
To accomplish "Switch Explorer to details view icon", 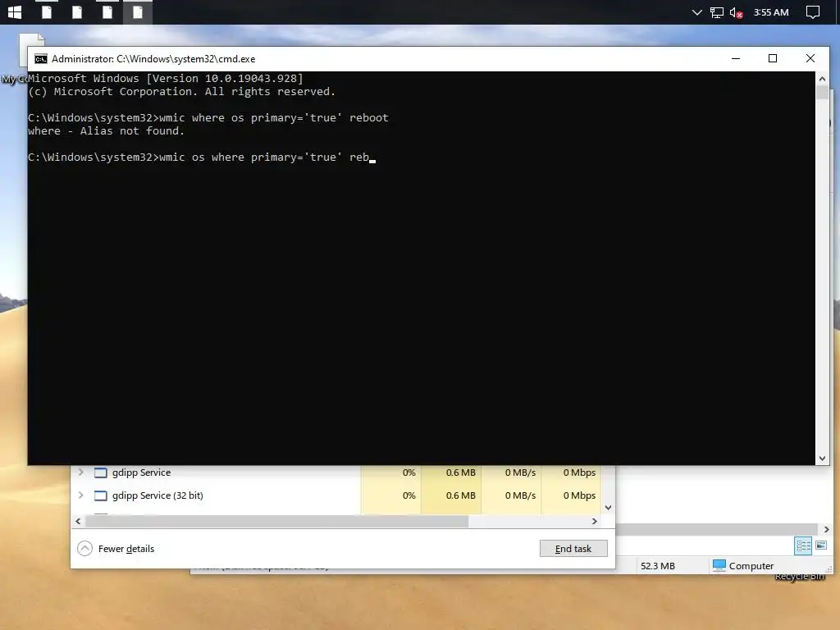I will click(803, 546).
